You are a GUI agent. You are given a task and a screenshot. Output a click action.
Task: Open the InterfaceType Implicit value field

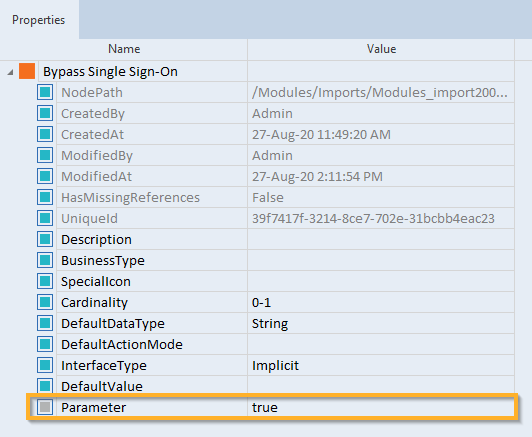click(381, 365)
